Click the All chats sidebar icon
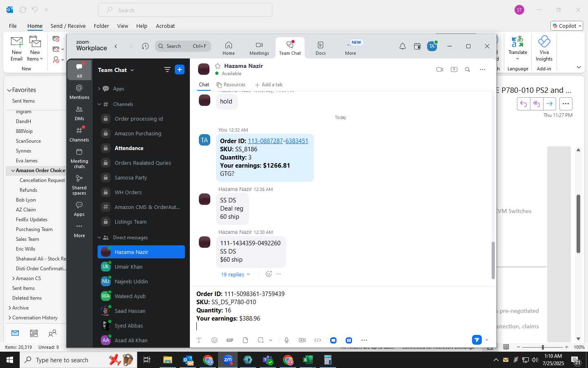 79,70
